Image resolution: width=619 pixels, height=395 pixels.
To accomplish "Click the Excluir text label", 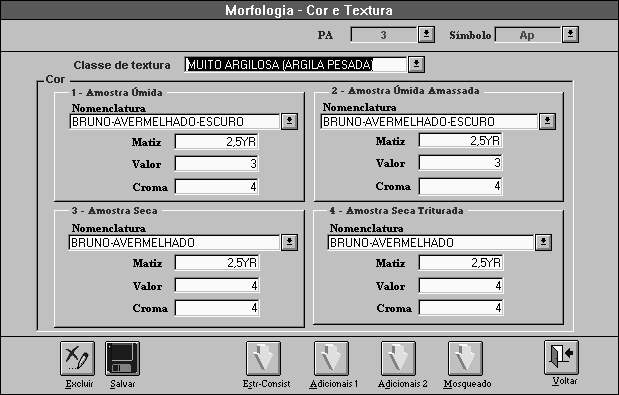I will (x=79, y=384).
